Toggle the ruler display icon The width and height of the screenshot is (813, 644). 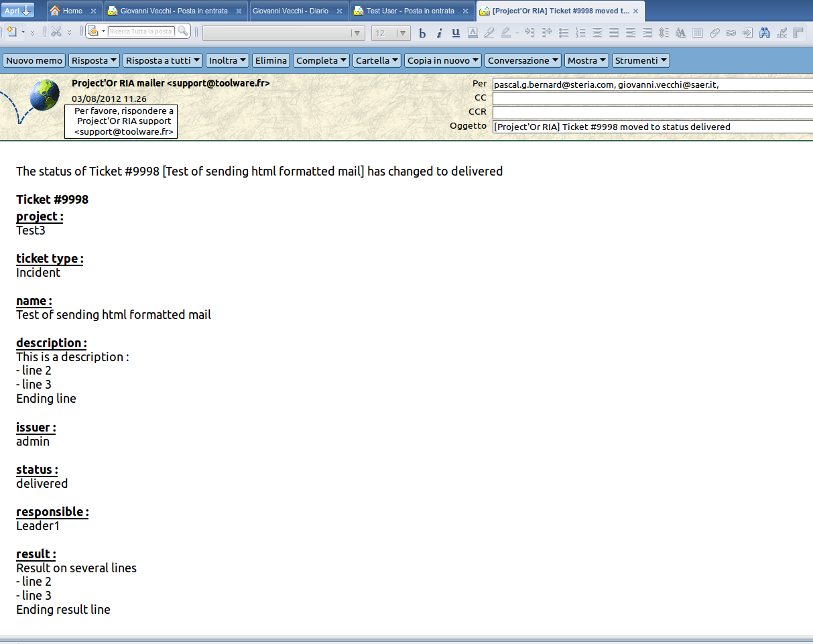pos(798,33)
